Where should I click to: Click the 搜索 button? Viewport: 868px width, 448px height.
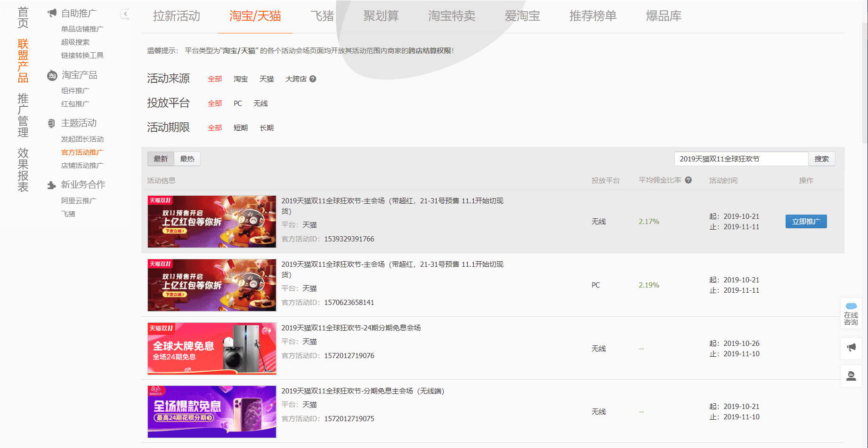[822, 159]
